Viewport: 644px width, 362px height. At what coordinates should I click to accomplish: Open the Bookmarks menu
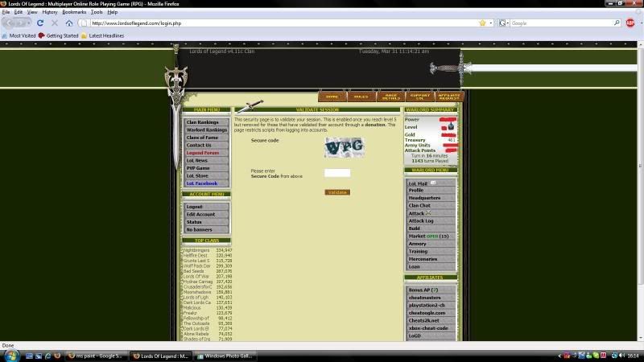coord(74,12)
